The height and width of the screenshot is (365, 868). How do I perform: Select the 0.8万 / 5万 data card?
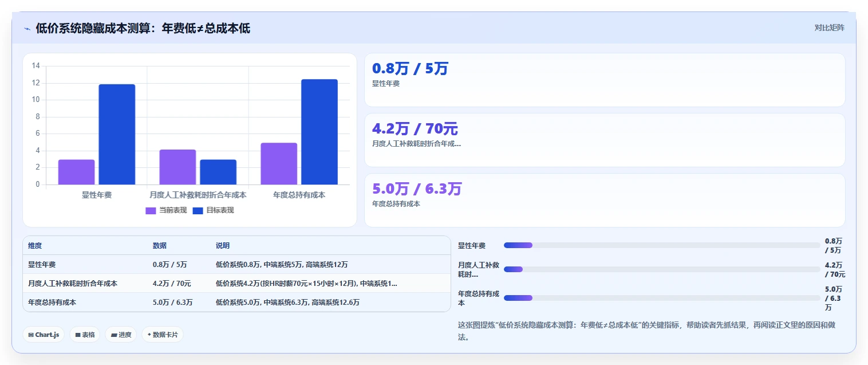pos(605,80)
